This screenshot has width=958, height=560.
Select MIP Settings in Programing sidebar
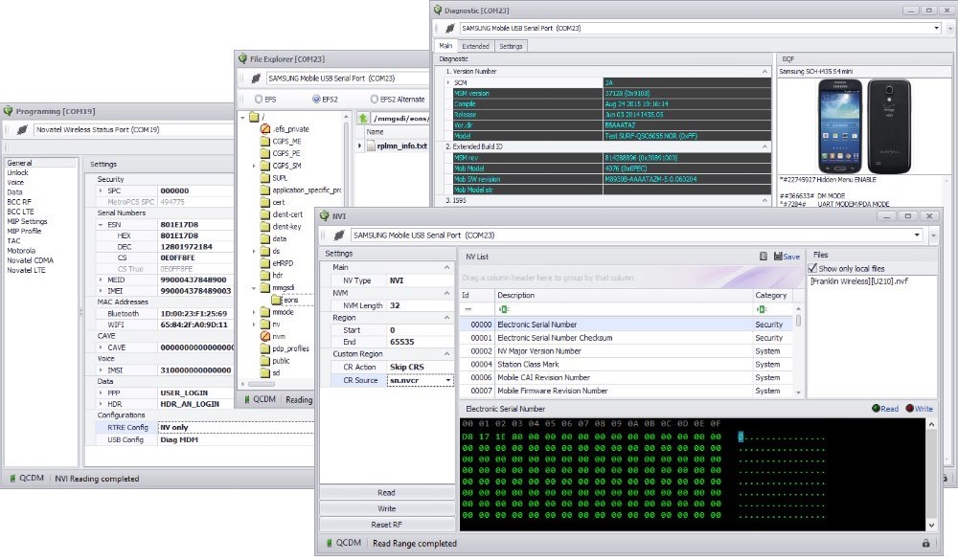coord(27,221)
